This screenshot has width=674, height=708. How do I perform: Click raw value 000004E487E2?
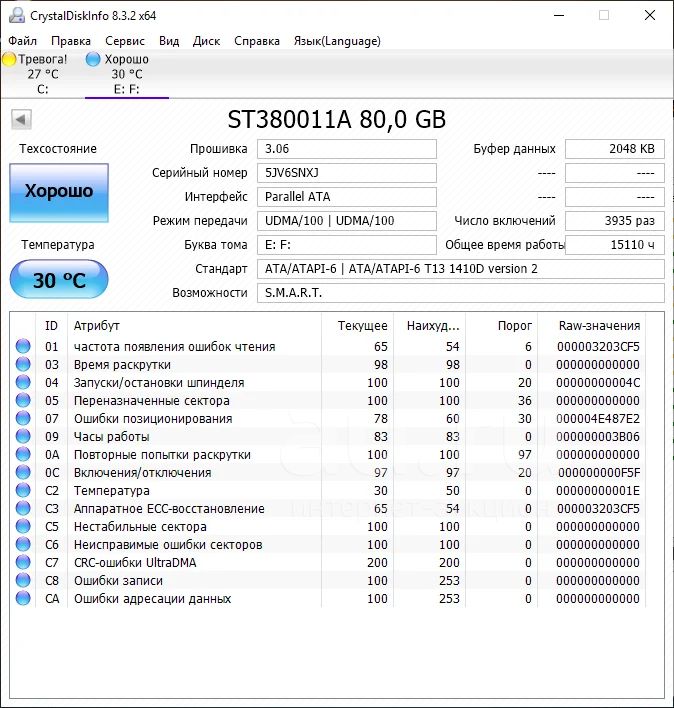598,419
